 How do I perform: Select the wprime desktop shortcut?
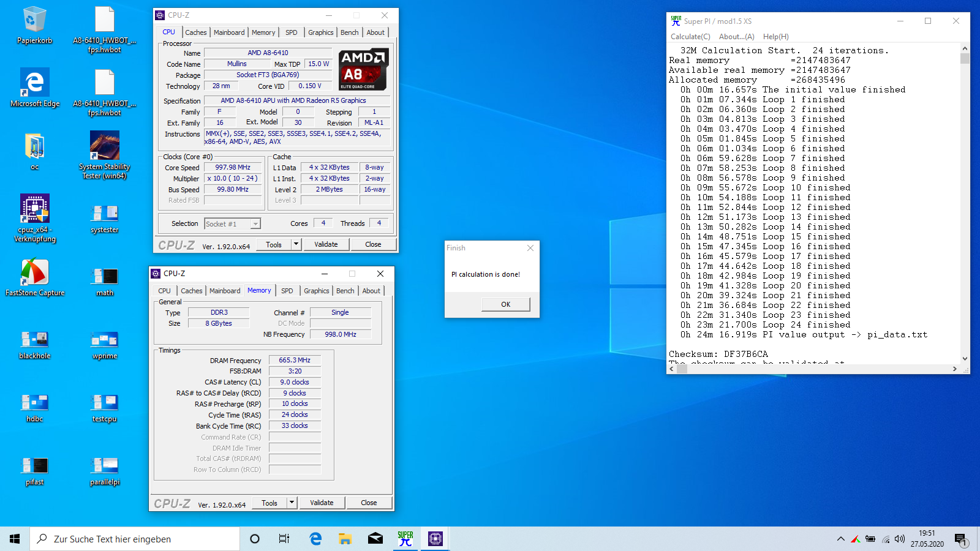click(x=105, y=345)
